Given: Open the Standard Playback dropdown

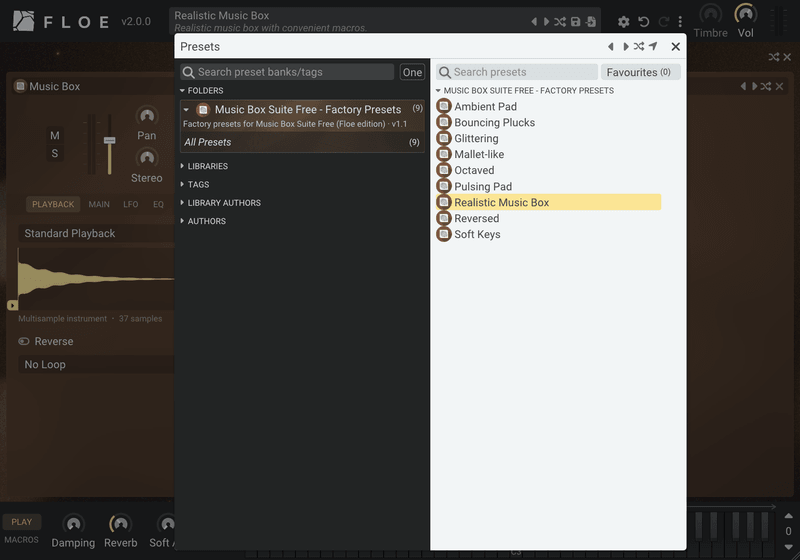Looking at the screenshot, I should (x=97, y=234).
